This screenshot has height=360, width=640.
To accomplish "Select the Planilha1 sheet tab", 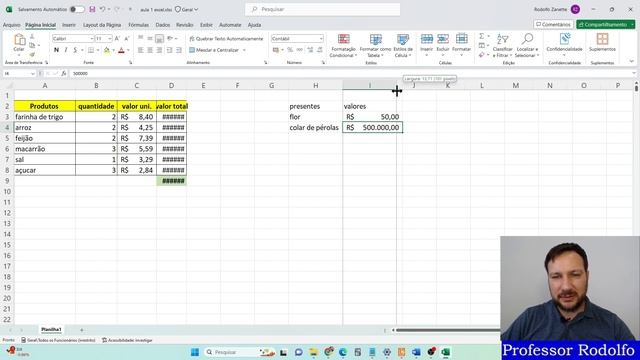I will 51,329.
